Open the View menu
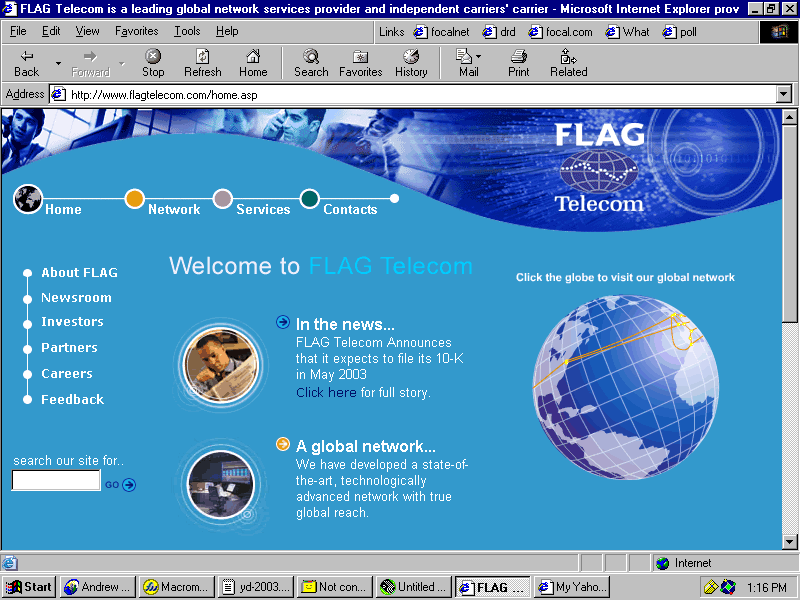Image resolution: width=800 pixels, height=600 pixels. pyautogui.click(x=87, y=31)
